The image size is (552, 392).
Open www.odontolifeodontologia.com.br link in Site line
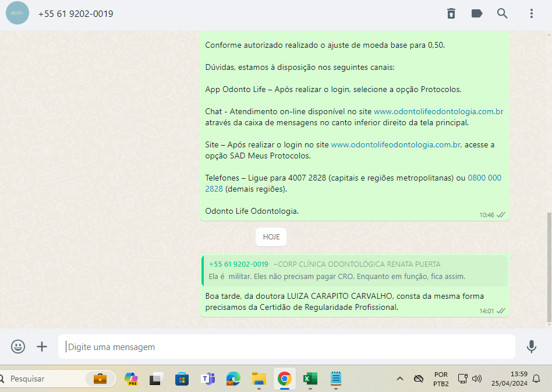(x=396, y=144)
